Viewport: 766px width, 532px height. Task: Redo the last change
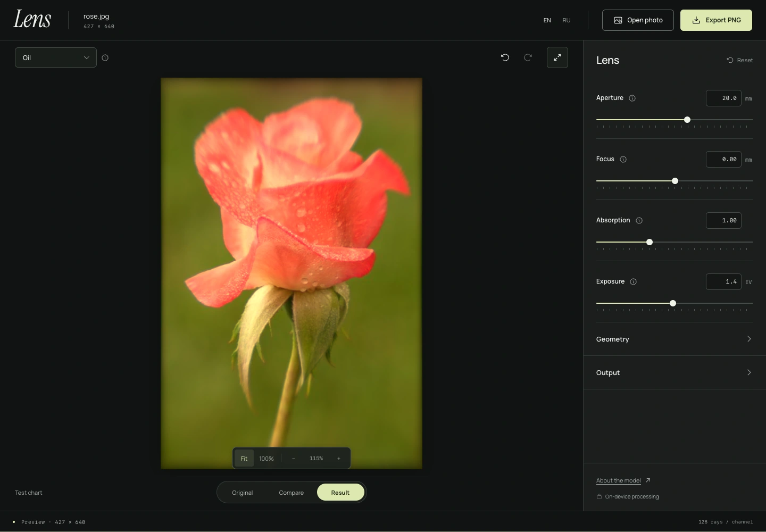click(x=528, y=57)
